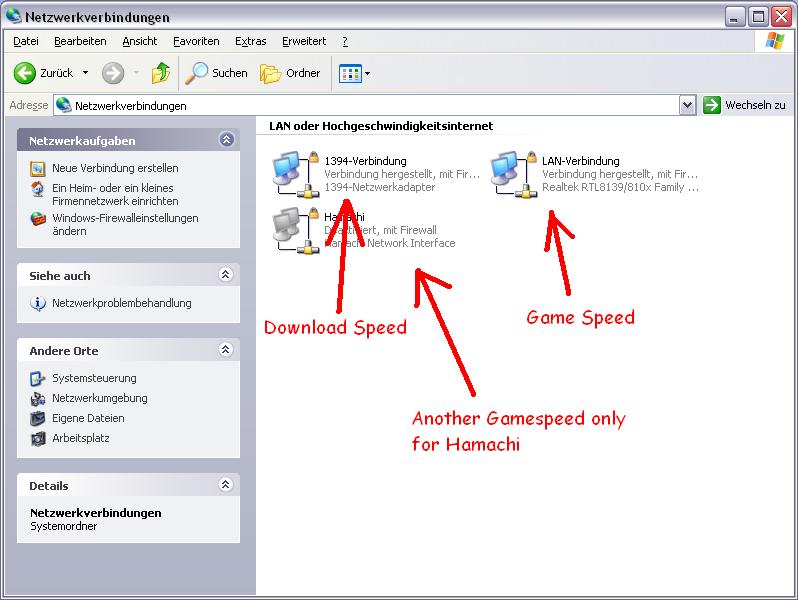Open the Datei menu

pos(26,41)
